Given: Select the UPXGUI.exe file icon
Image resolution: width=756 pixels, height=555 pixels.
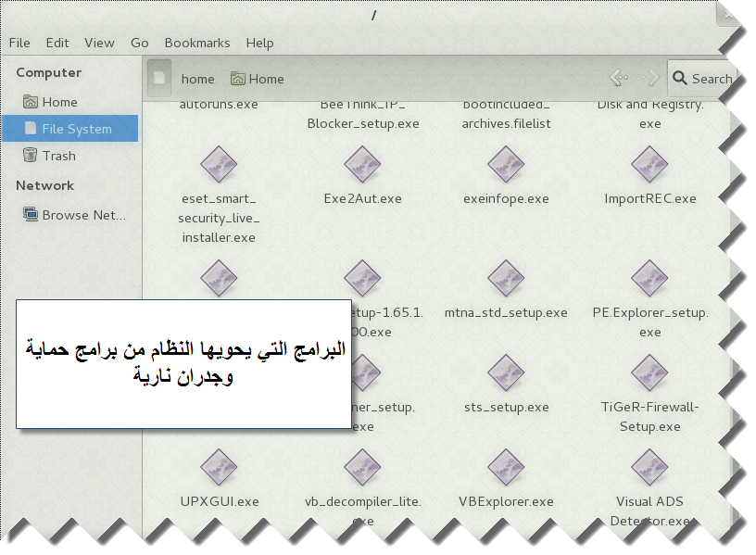Looking at the screenshot, I should click(x=220, y=468).
